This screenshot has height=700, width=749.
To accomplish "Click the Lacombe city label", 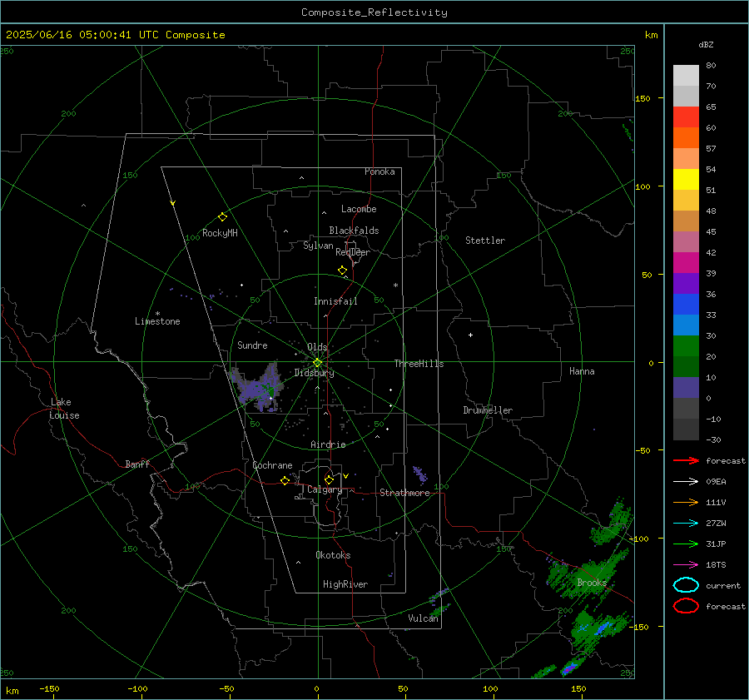I will [x=359, y=209].
